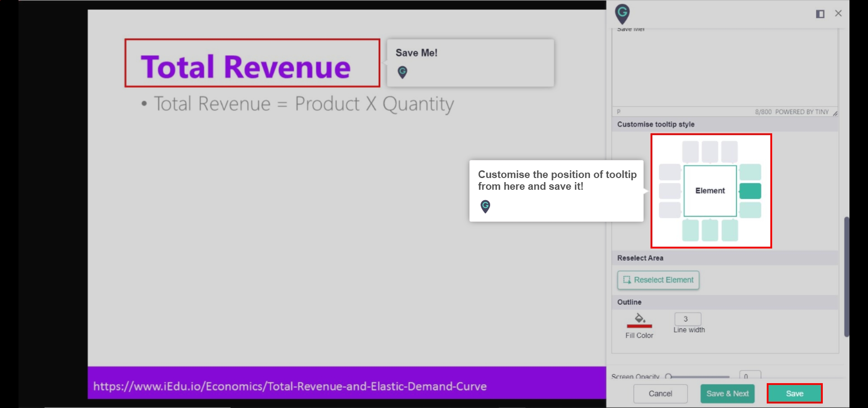Click the 'Line width' label
The width and height of the screenshot is (868, 408).
(689, 330)
